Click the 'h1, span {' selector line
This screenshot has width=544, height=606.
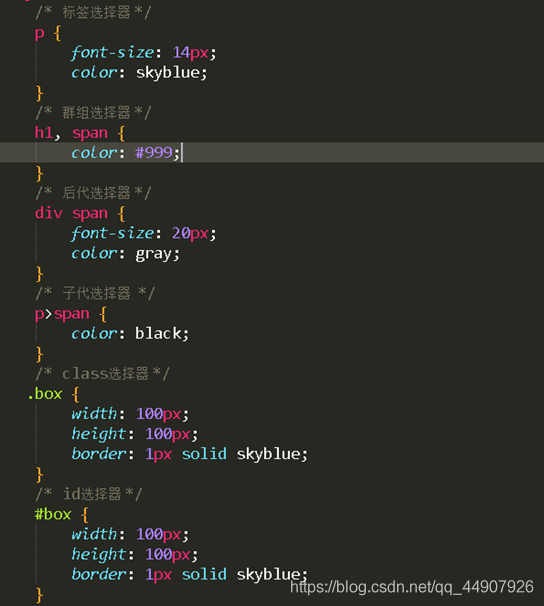(x=80, y=133)
